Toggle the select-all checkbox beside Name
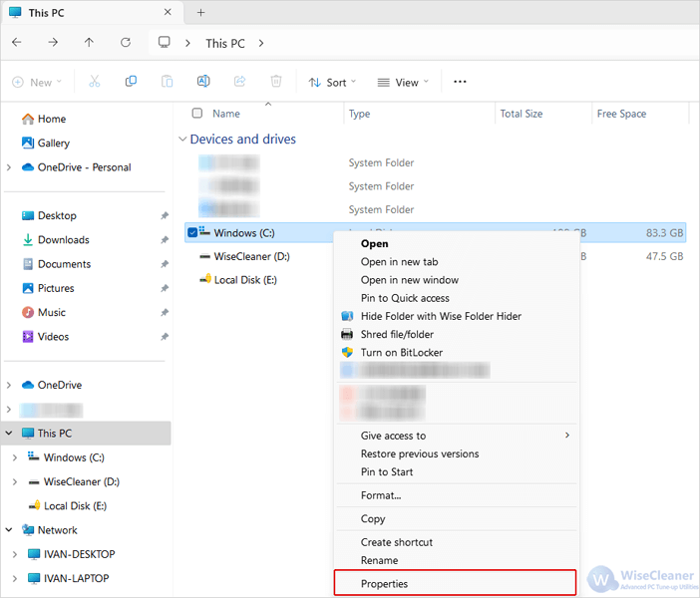Image resolution: width=700 pixels, height=598 pixels. click(196, 114)
